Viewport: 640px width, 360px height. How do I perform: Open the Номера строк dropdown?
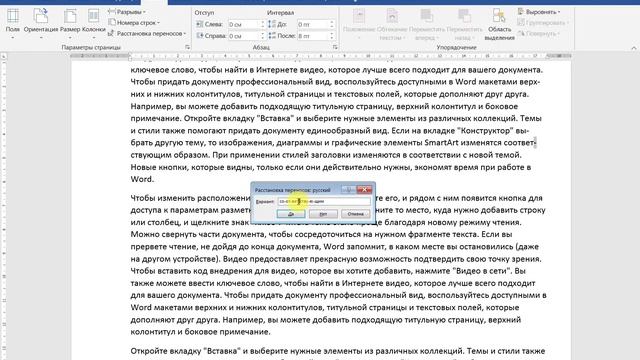[134, 23]
